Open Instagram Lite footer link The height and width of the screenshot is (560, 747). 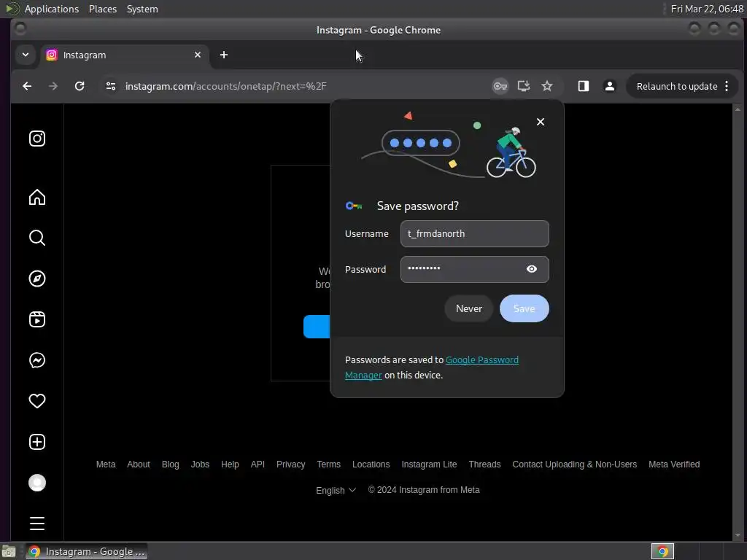[429, 464]
